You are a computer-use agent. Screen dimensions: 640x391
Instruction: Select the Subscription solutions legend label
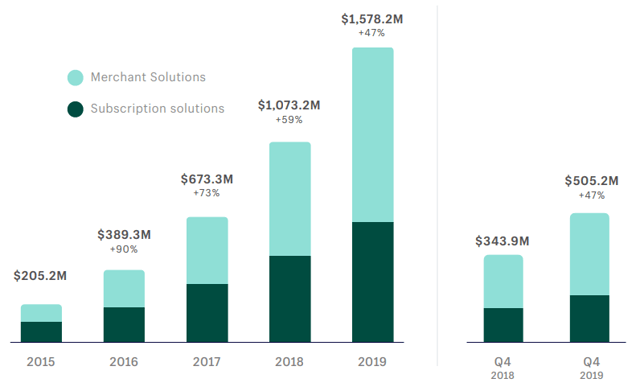tap(158, 109)
